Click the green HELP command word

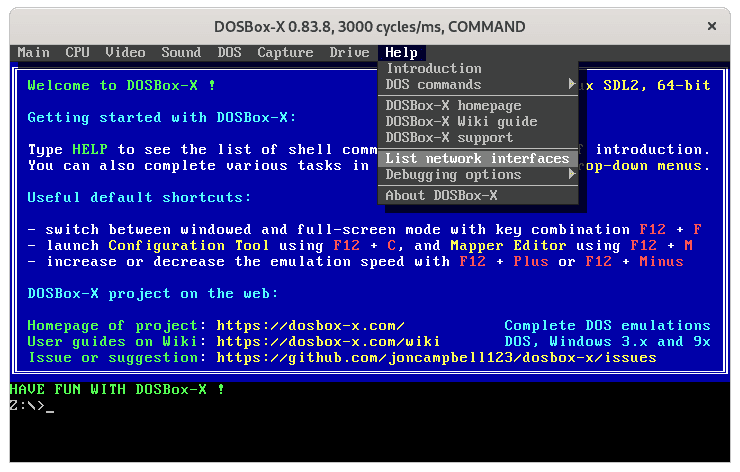click(x=90, y=150)
